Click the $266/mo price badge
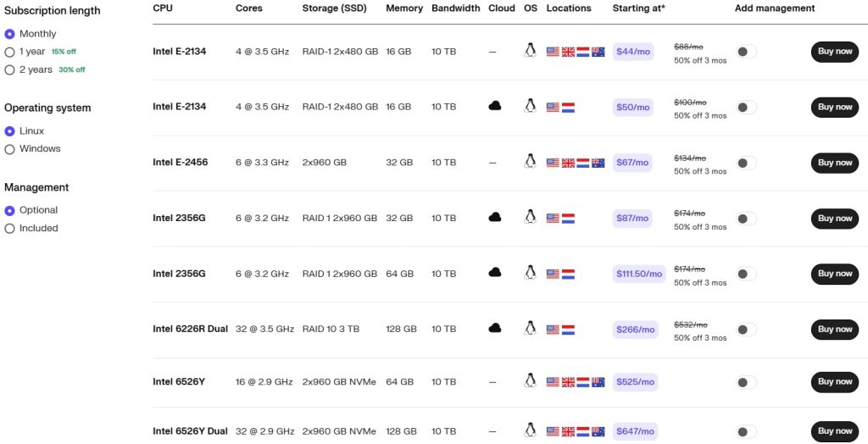This screenshot has width=868, height=444. (x=635, y=330)
